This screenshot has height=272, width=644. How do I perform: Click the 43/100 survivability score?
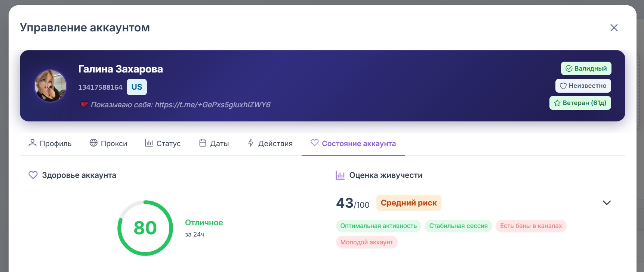click(x=353, y=203)
